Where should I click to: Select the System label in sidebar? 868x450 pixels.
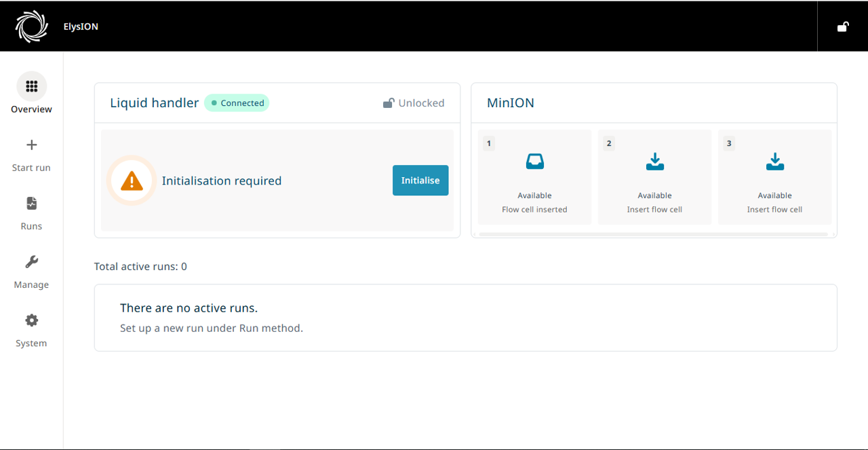tap(31, 343)
